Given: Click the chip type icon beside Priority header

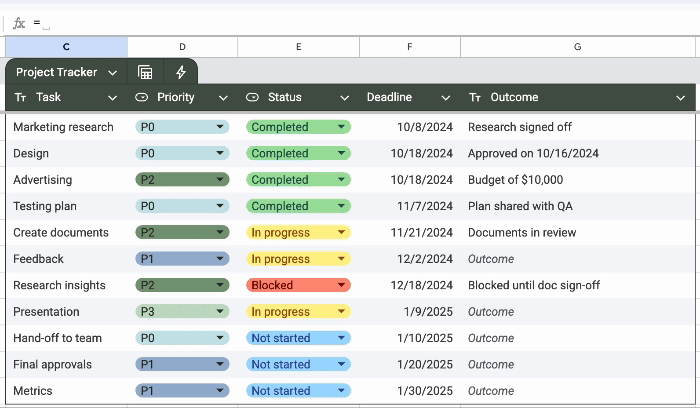Looking at the screenshot, I should point(142,97).
